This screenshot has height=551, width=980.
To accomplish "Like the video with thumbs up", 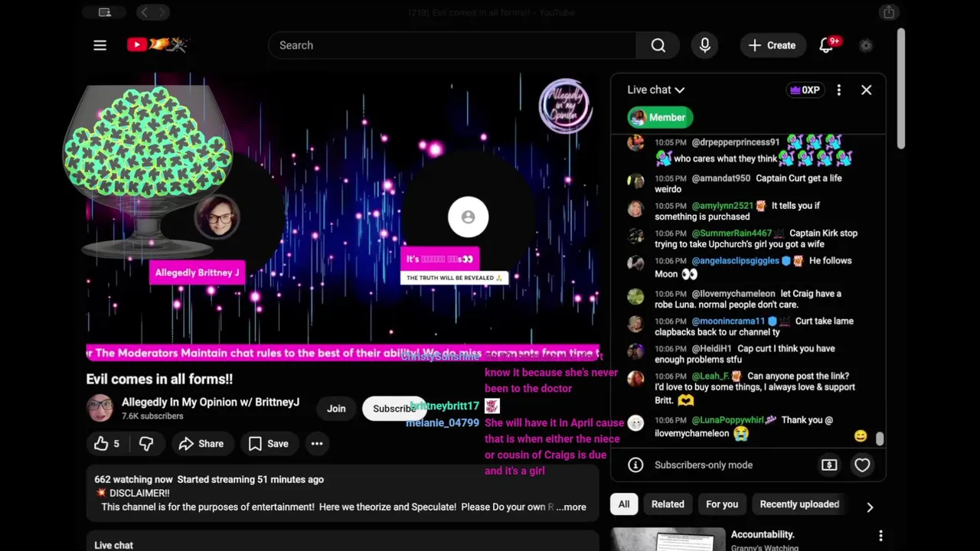I will (106, 443).
